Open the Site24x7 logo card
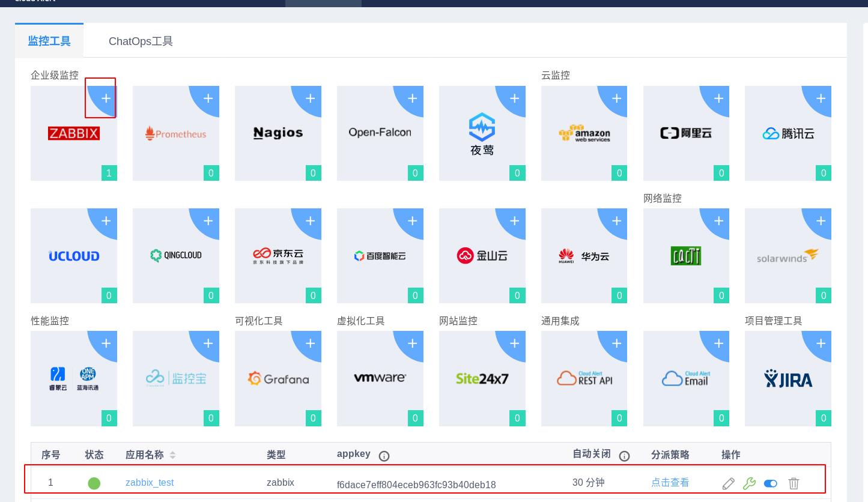Viewport: 868px width, 502px height. click(x=482, y=378)
